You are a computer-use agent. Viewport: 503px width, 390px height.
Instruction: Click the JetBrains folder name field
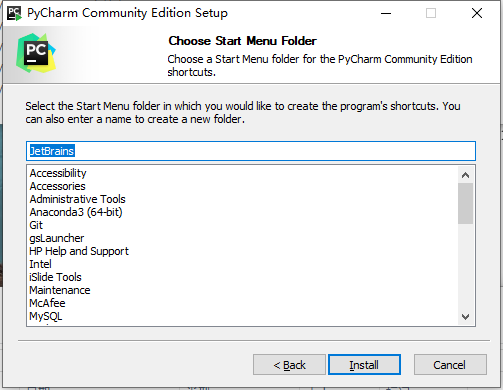click(251, 151)
